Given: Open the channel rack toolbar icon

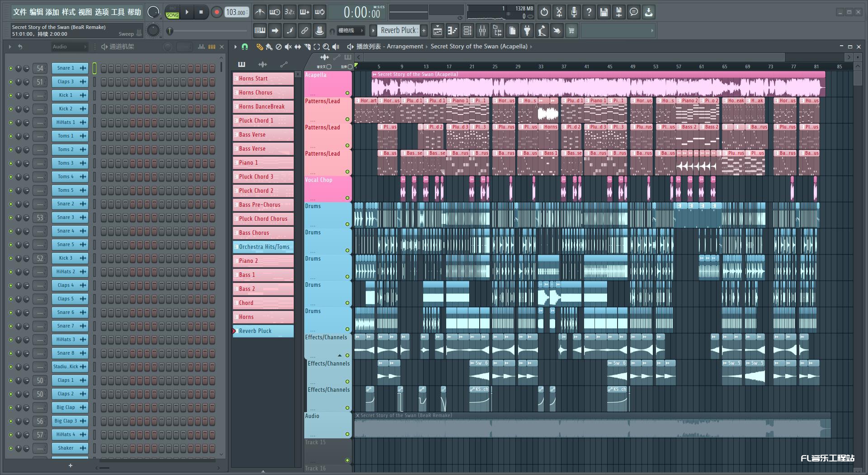Looking at the screenshot, I should [x=467, y=31].
